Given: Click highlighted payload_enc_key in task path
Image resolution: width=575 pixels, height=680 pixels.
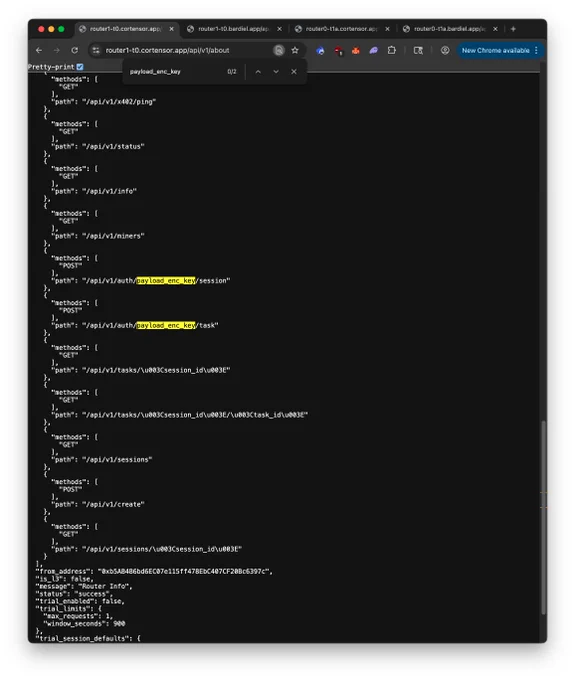Looking at the screenshot, I should coord(166,326).
